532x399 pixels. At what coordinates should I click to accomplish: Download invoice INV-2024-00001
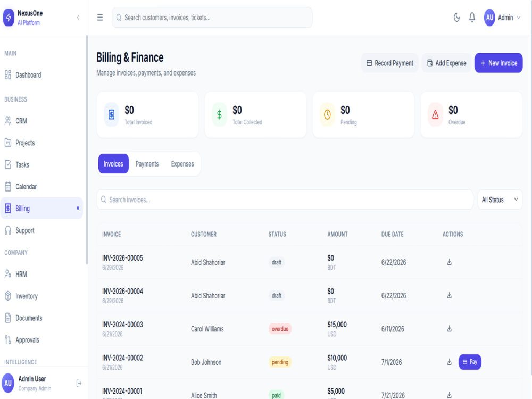449,395
